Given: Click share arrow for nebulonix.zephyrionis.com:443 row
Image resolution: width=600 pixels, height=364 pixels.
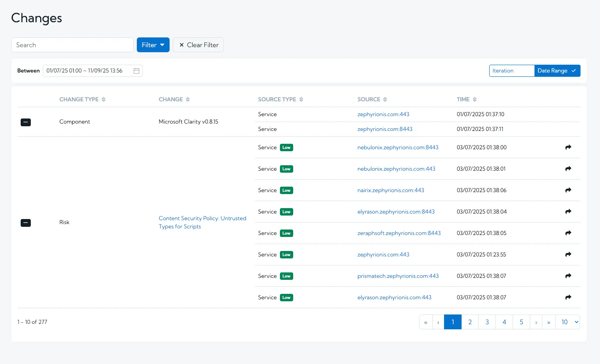Looking at the screenshot, I should click(x=568, y=169).
